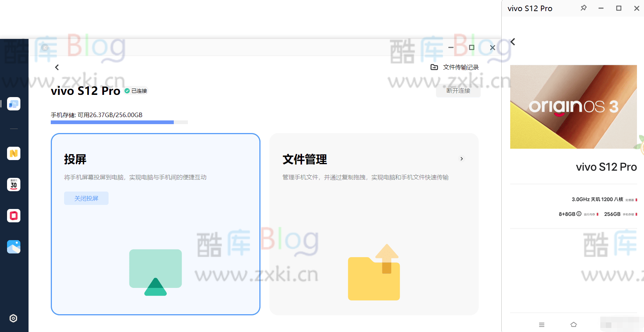The width and height of the screenshot is (644, 332).
Task: Click processor text 3.0GHz 天玑 1200 八核
Action: pos(597,199)
